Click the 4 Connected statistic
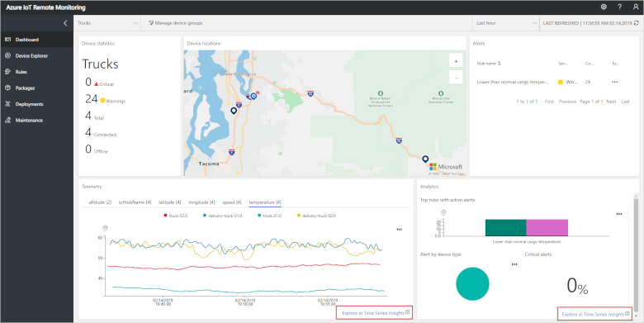 (x=101, y=133)
